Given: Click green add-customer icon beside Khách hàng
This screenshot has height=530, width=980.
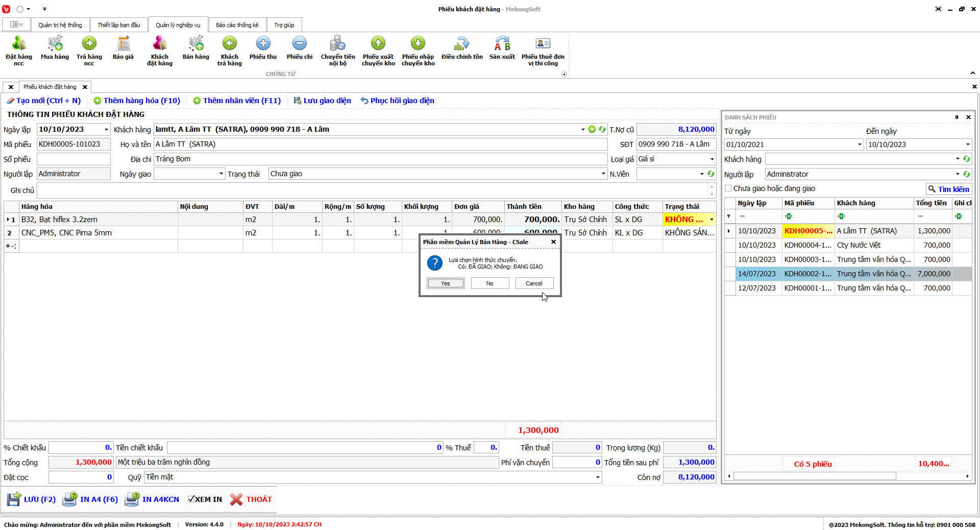Looking at the screenshot, I should point(592,130).
